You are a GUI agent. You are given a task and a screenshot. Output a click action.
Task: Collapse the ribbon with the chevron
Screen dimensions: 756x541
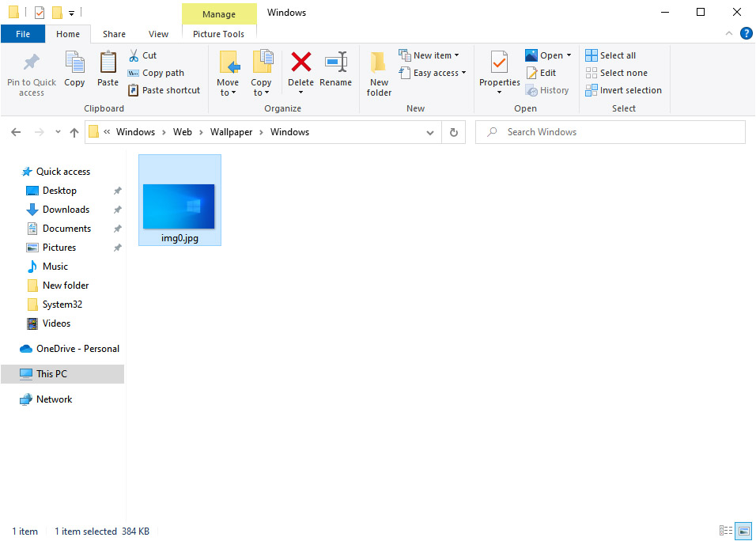point(728,33)
